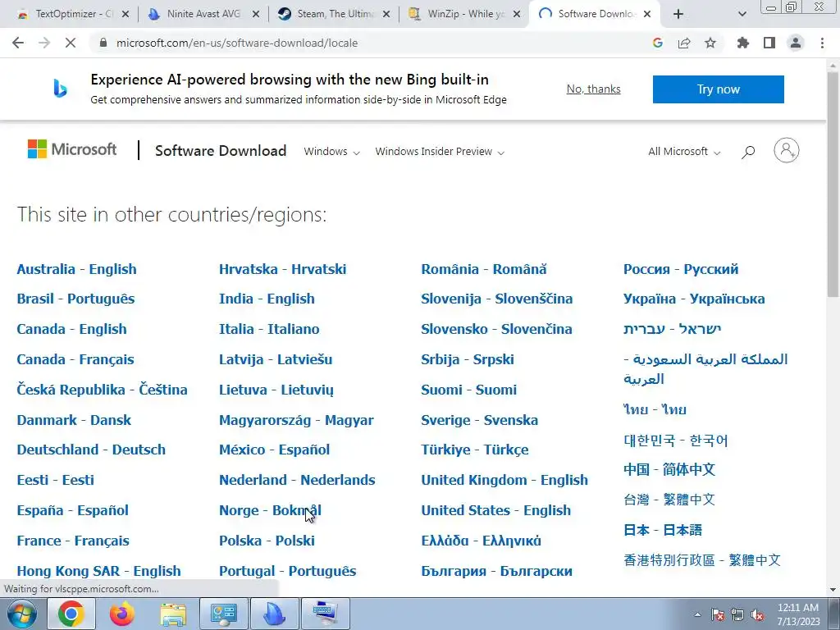The image size is (840, 630).
Task: Open the control panel taskbar icon
Action: click(x=223, y=614)
